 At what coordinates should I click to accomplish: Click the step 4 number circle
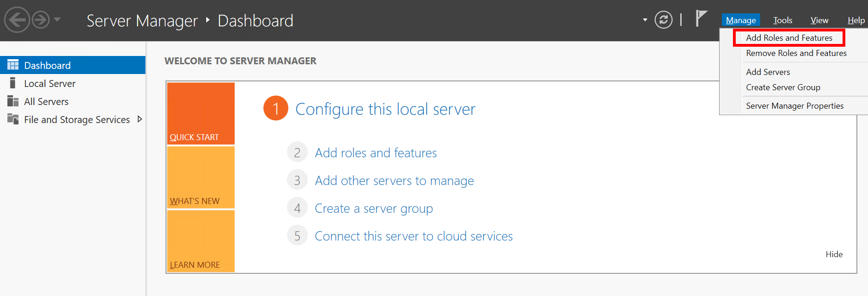(x=297, y=208)
